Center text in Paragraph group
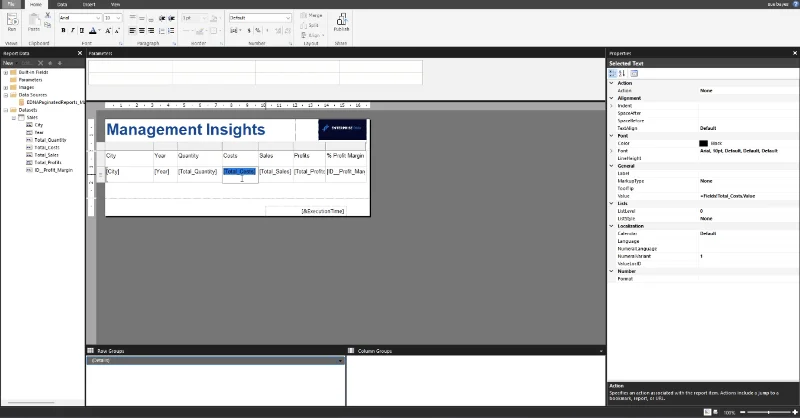This screenshot has height=418, width=800. click(141, 31)
